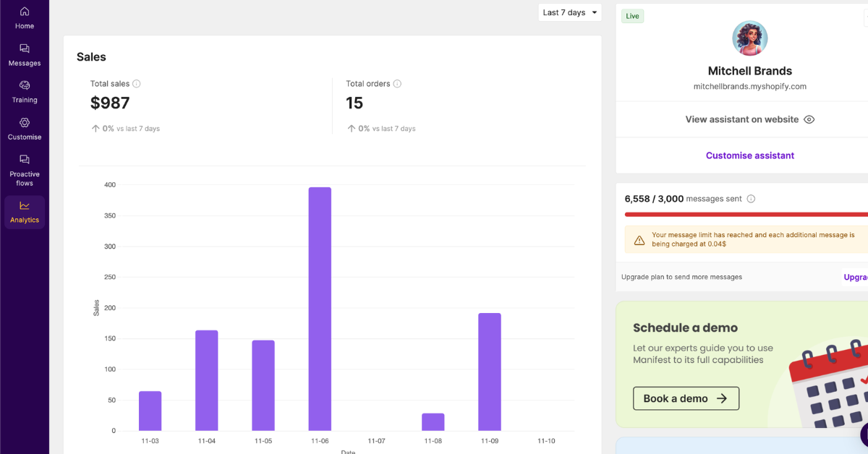The image size is (868, 454).
Task: Click the red message usage progress bar
Action: 745,214
